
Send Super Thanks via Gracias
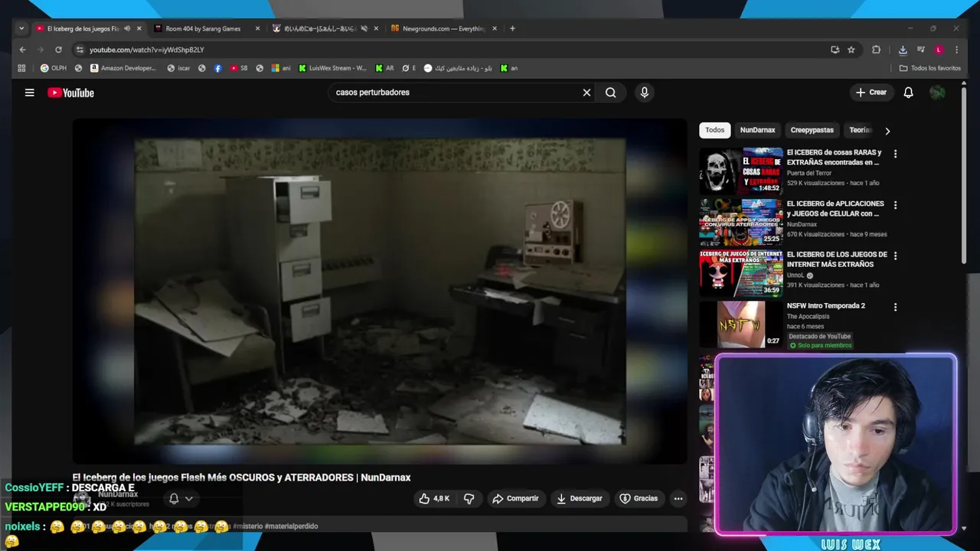(639, 498)
